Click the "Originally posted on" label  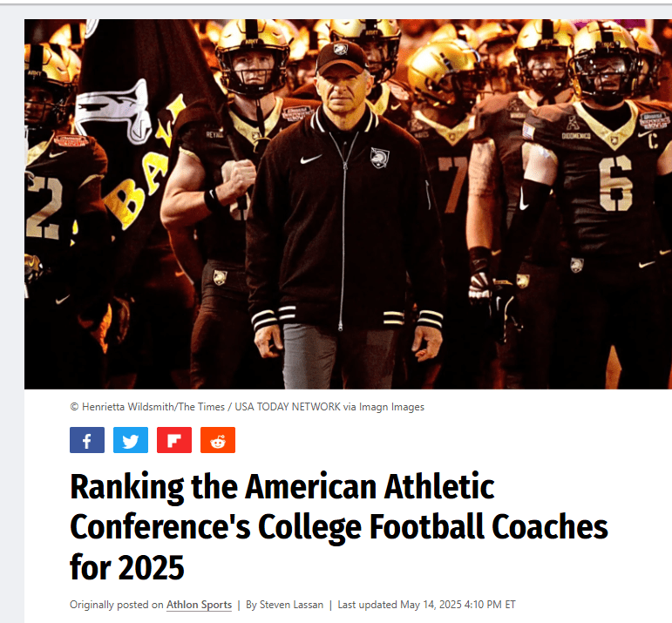[x=117, y=605]
